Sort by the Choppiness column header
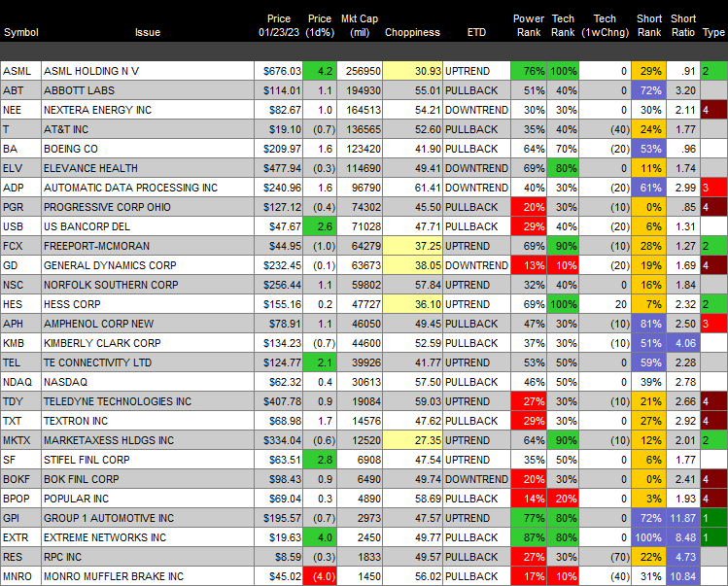This screenshot has width=728, height=586. pos(412,32)
